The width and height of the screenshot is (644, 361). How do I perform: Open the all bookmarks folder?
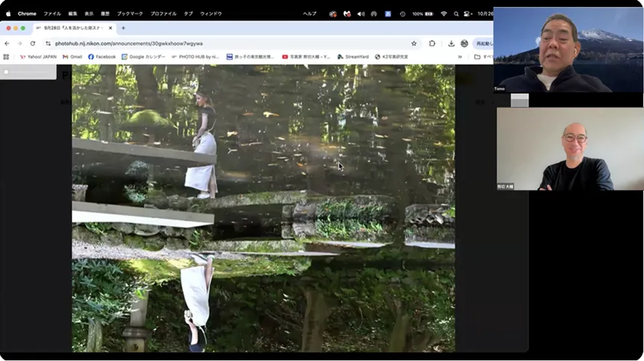(481, 56)
